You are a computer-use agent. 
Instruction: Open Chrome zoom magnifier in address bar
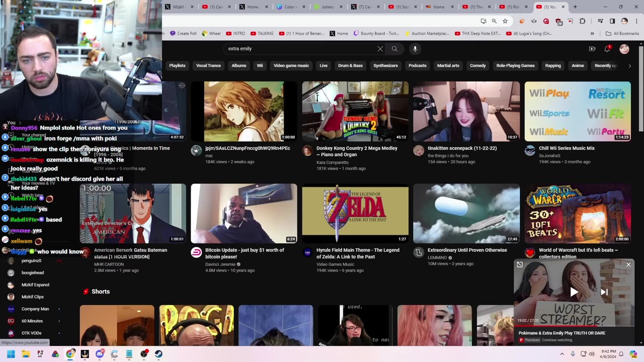point(494,21)
